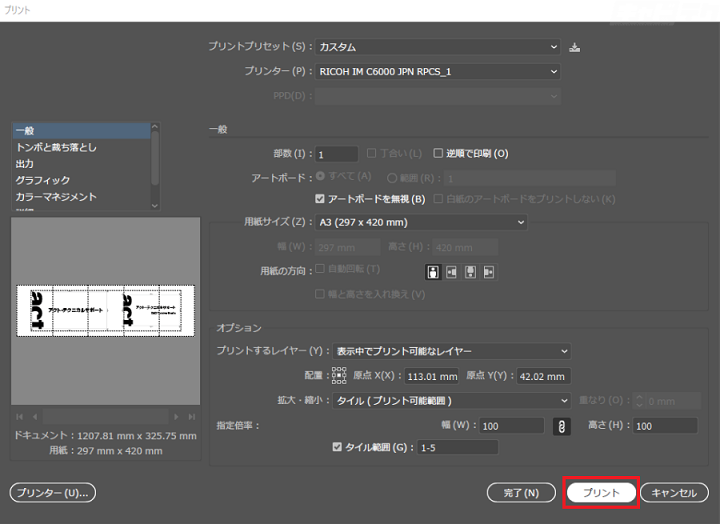Click the category list scrollbar thumb
The height and width of the screenshot is (524, 720).
click(x=155, y=158)
